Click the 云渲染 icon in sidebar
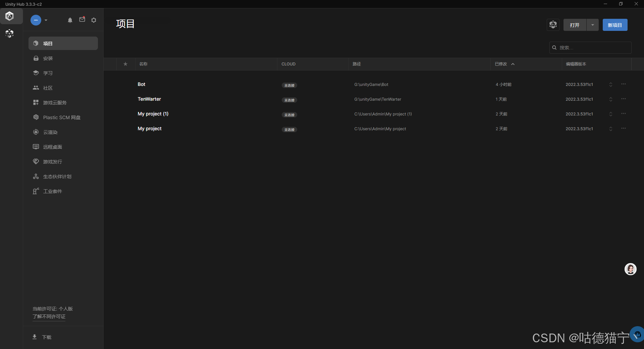 [36, 132]
